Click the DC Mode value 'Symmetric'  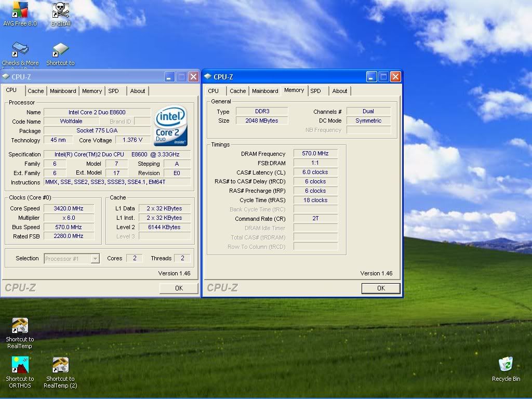click(x=368, y=121)
